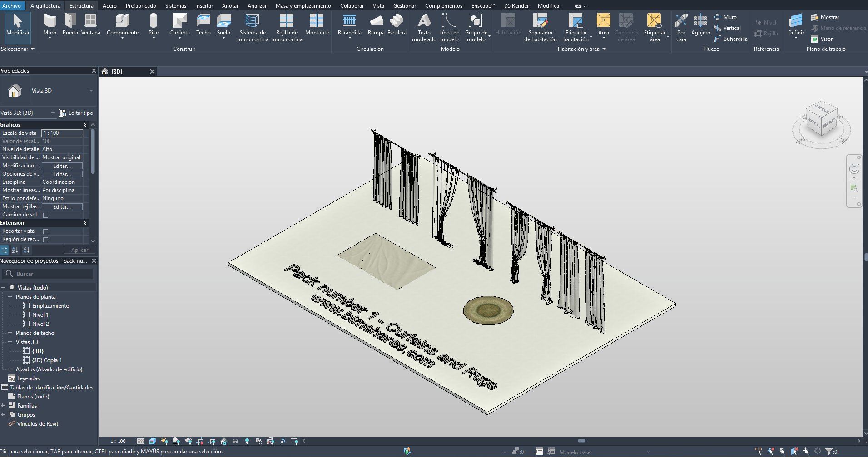Screen dimensions: 868x457
Task: Pick the Ventana window tool
Action: (91, 25)
